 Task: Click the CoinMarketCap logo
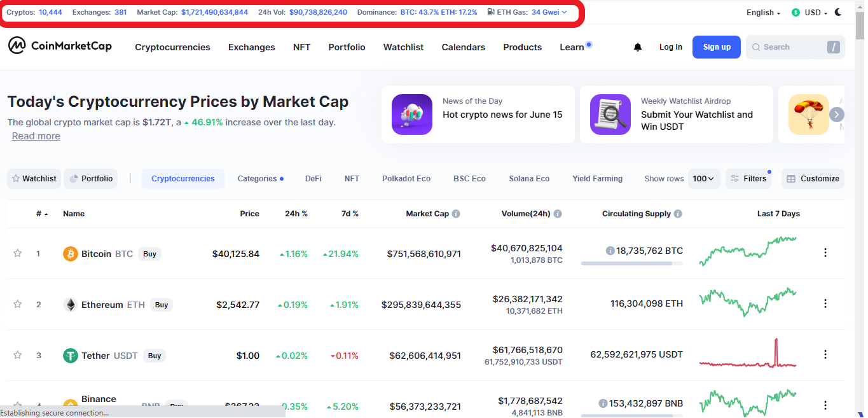pos(60,46)
